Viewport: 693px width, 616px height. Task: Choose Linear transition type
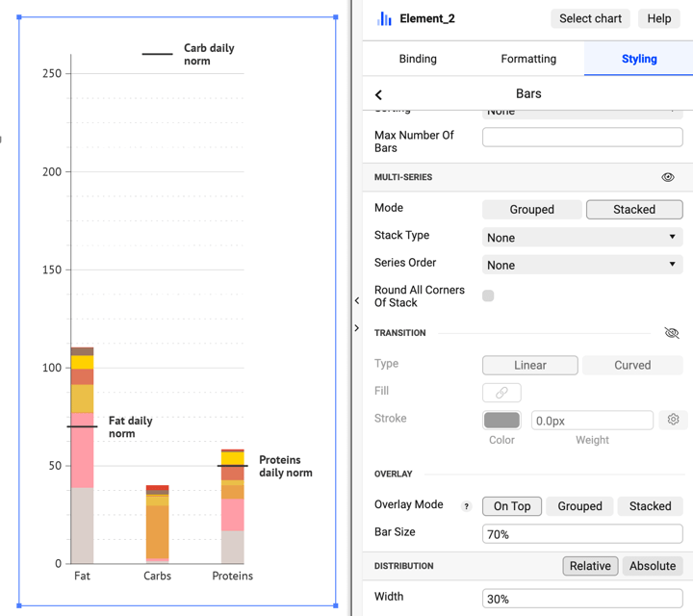tap(530, 365)
